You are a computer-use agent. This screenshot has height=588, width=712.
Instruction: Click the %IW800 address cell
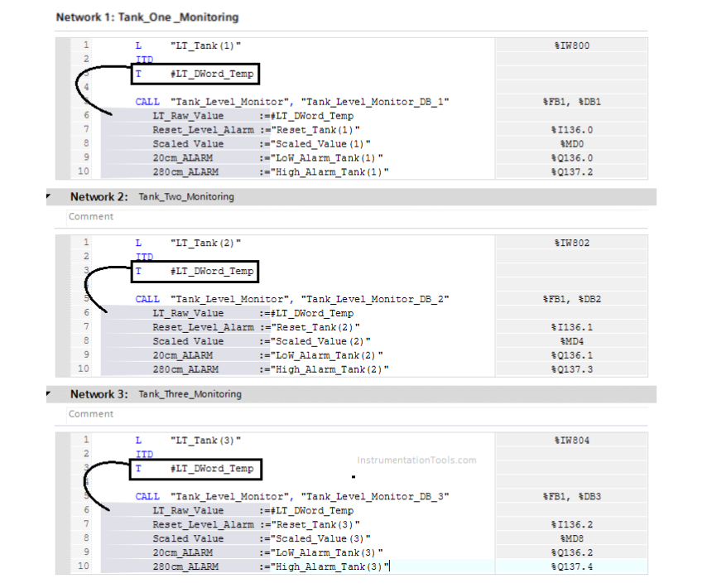571,46
